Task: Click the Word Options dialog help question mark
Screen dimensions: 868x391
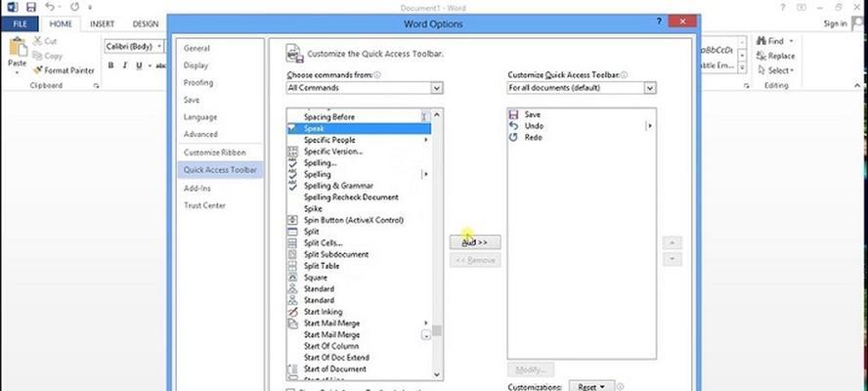Action: pyautogui.click(x=659, y=22)
